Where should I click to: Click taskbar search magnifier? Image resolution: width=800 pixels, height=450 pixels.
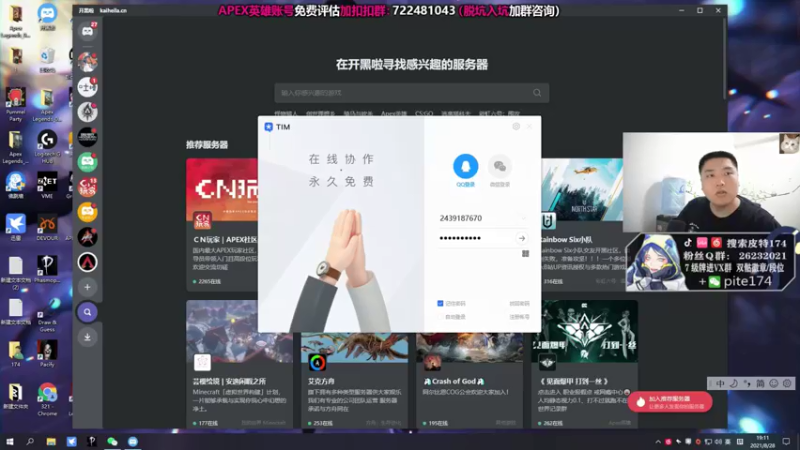tap(30, 442)
